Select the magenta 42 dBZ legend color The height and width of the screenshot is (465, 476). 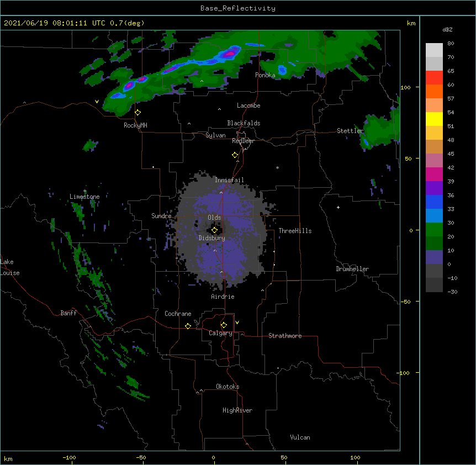[434, 174]
